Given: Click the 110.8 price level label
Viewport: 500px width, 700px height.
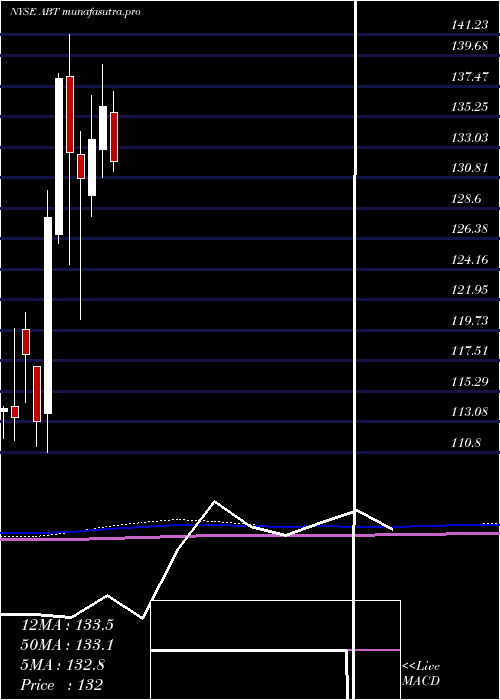Looking at the screenshot, I should [x=467, y=443].
